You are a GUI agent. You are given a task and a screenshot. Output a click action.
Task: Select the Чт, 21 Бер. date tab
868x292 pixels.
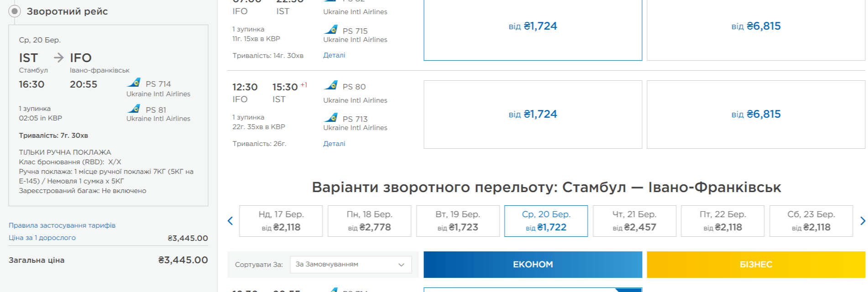[634, 221]
